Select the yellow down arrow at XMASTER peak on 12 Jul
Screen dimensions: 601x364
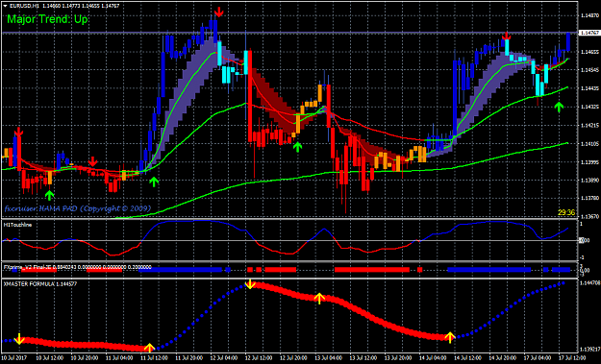(x=250, y=283)
